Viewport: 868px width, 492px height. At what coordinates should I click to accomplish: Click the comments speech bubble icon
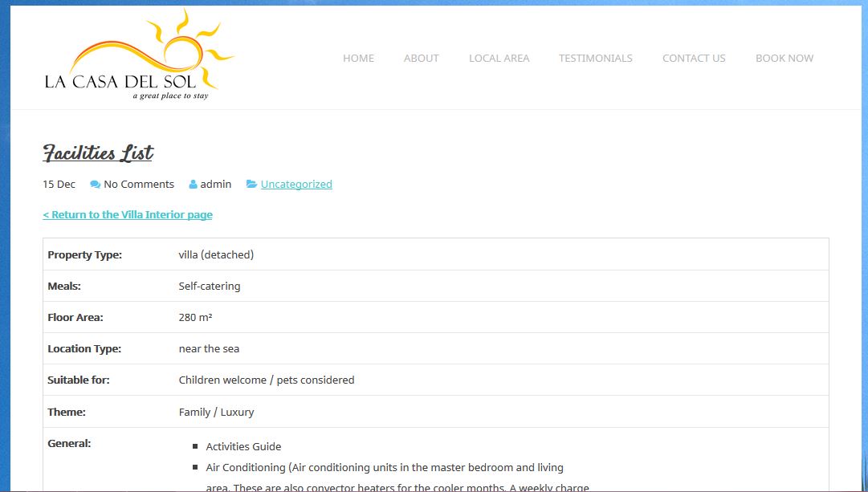[x=96, y=185]
